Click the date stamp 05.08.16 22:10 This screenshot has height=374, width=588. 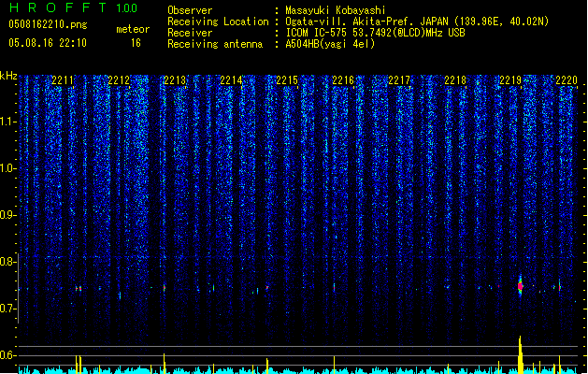[x=48, y=43]
